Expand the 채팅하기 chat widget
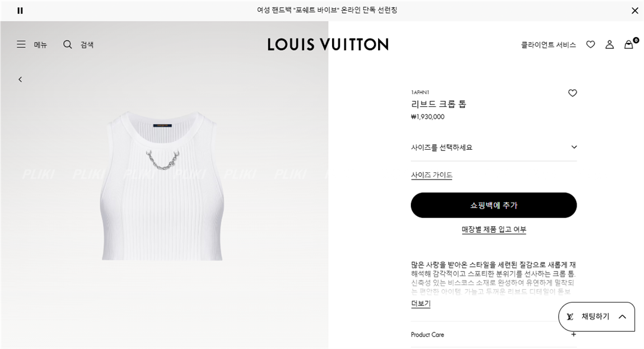Image resolution: width=644 pixels, height=349 pixels. (596, 317)
